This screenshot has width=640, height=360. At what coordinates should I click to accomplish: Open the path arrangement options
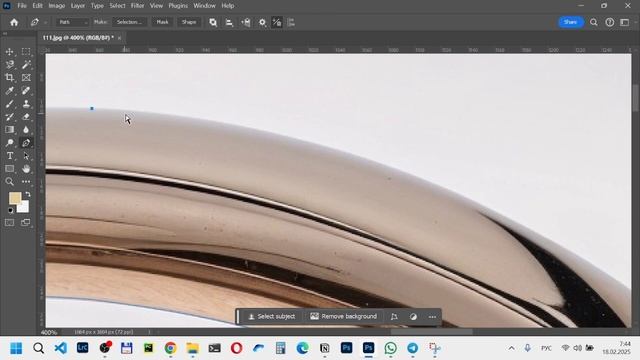pos(246,22)
